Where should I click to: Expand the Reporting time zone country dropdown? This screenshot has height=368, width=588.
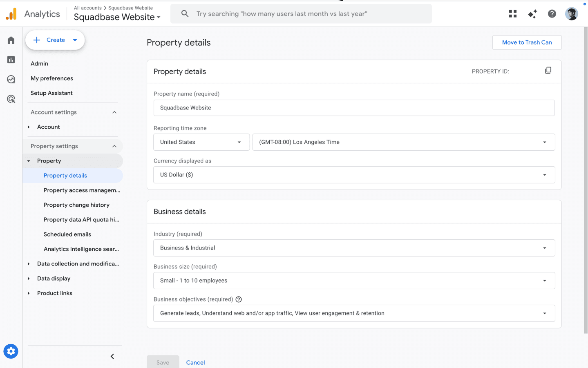[x=239, y=142]
